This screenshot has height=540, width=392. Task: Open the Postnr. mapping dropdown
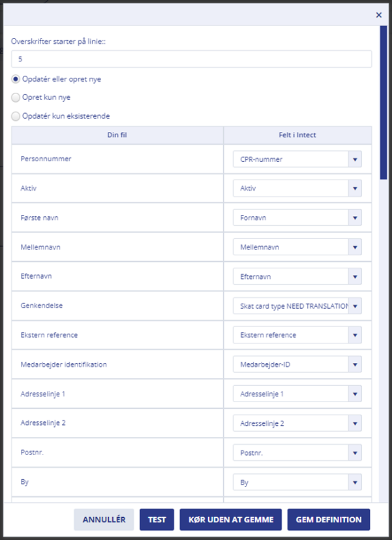(297, 453)
